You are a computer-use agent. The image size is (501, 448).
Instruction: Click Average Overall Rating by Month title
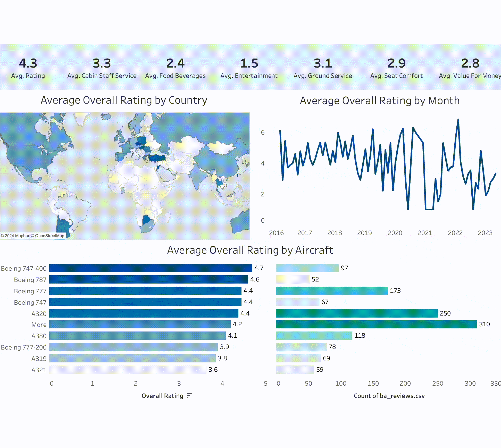point(380,101)
